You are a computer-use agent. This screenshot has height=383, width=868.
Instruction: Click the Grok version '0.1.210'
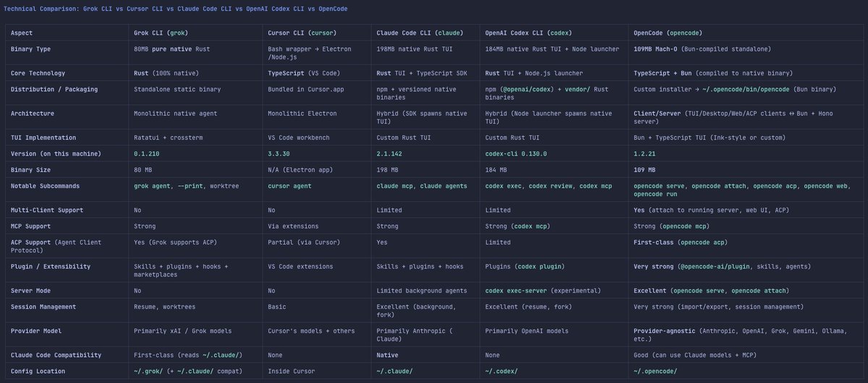pos(148,153)
